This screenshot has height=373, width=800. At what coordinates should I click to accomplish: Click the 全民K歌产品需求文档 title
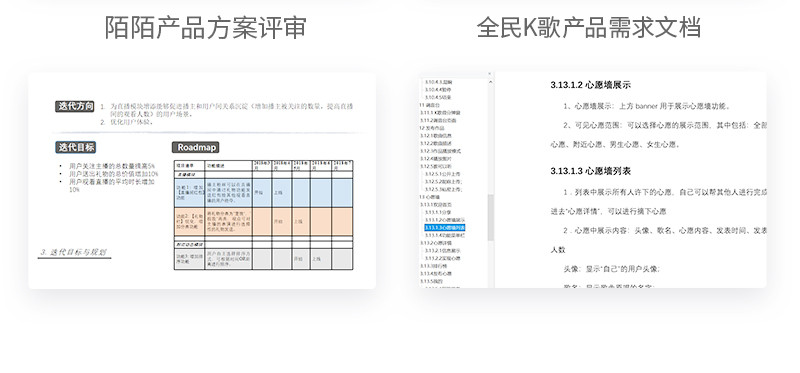[x=588, y=27]
